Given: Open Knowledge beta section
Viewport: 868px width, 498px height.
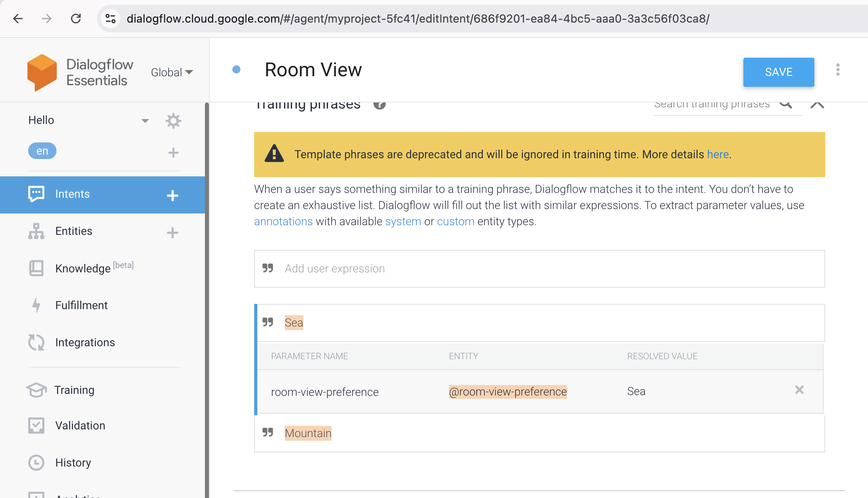Looking at the screenshot, I should coord(83,268).
